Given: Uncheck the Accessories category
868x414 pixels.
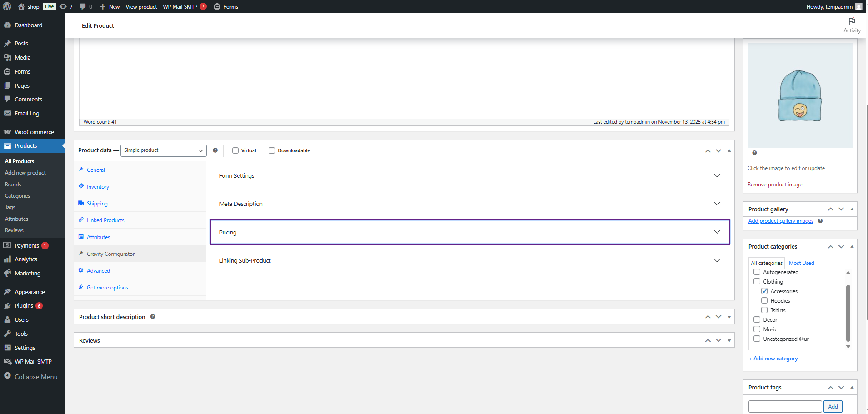Looking at the screenshot, I should 764,291.
